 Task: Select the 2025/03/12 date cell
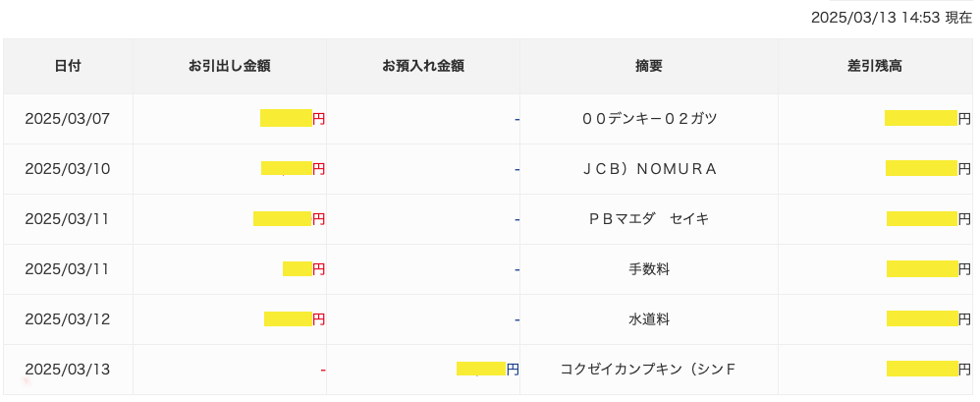point(68,319)
